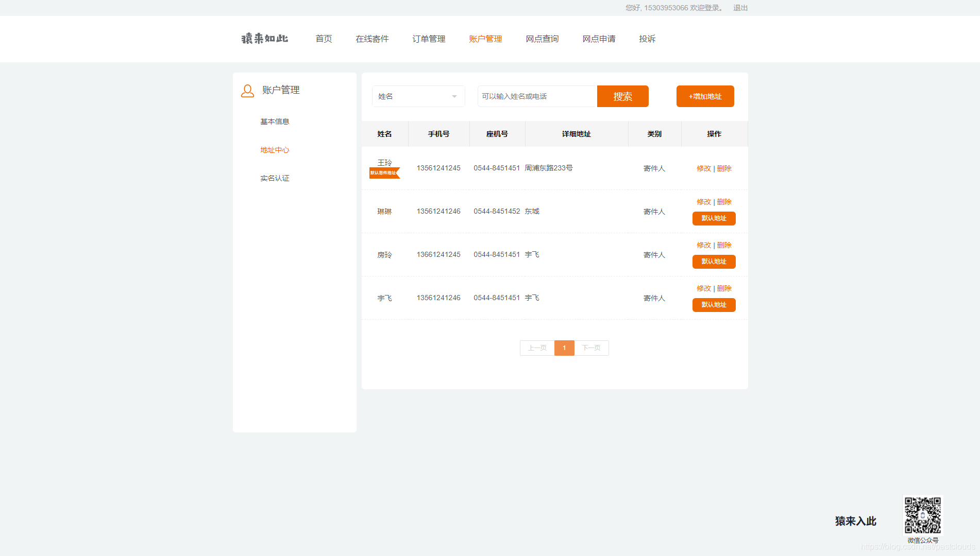The width and height of the screenshot is (980, 556).
Task: Go to 下一页 next page
Action: click(x=592, y=348)
